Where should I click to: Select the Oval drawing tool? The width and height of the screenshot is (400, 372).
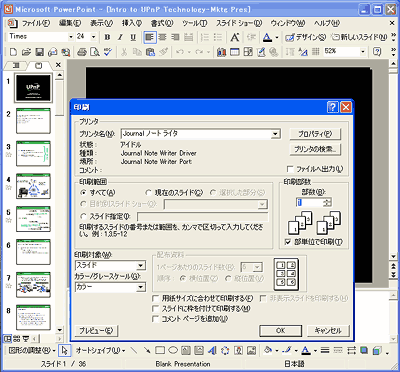click(x=173, y=350)
